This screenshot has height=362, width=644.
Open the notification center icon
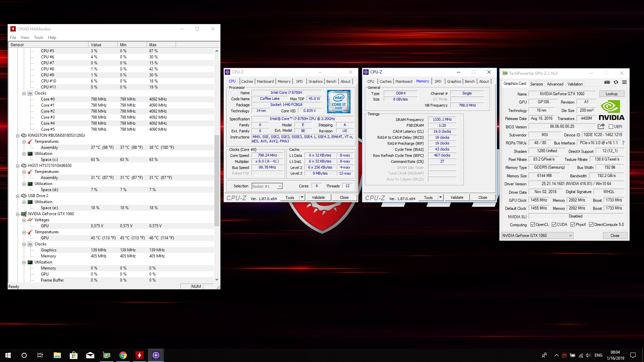633,355
